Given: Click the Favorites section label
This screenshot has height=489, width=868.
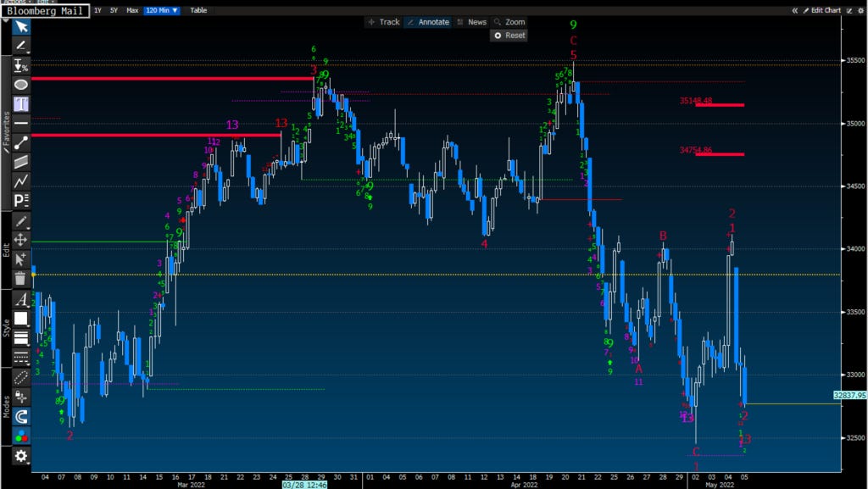Looking at the screenshot, I should point(6,133).
